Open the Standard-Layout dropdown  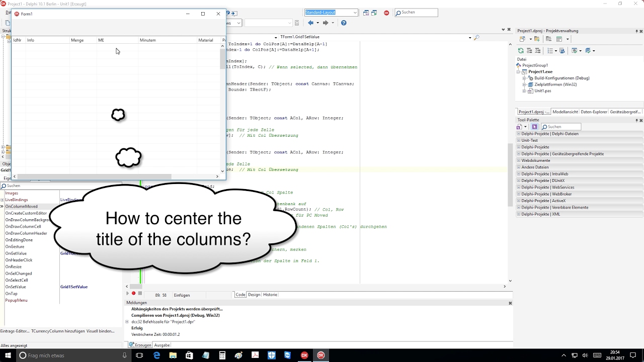pyautogui.click(x=355, y=13)
